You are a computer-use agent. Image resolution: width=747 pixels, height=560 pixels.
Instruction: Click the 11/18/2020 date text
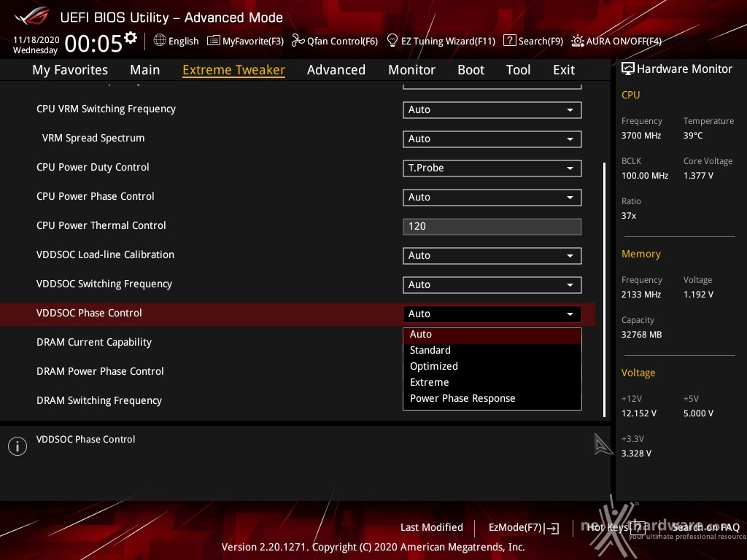pyautogui.click(x=36, y=39)
